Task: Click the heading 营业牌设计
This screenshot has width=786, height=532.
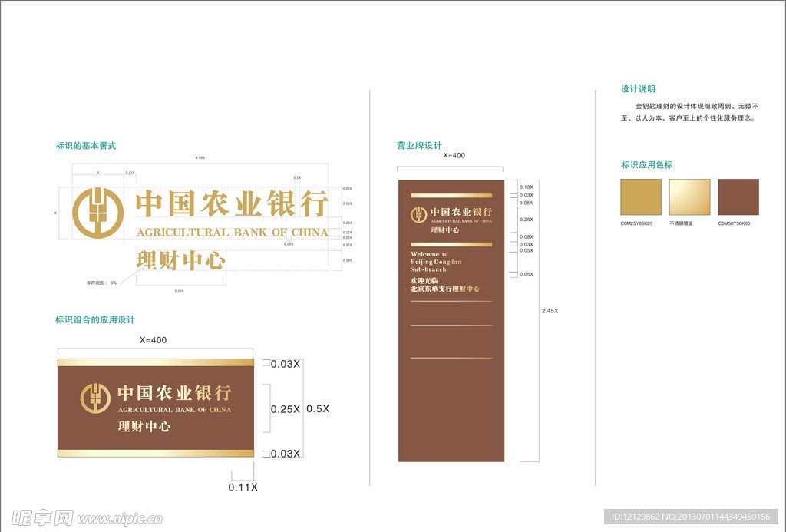Action: point(419,145)
